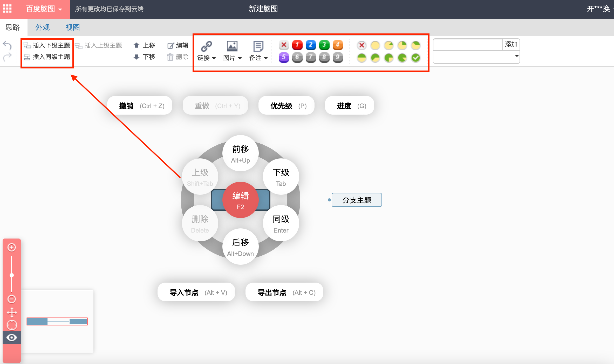
Task: Click the 撤销 (Ctrl + Z) button
Action: click(140, 106)
